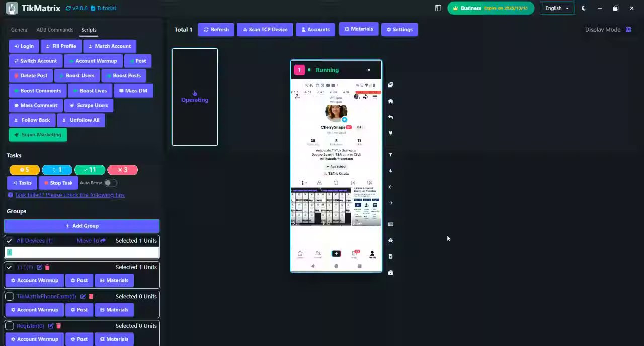The width and height of the screenshot is (644, 346).
Task: Open the Move To dropdown
Action: [x=91, y=241]
